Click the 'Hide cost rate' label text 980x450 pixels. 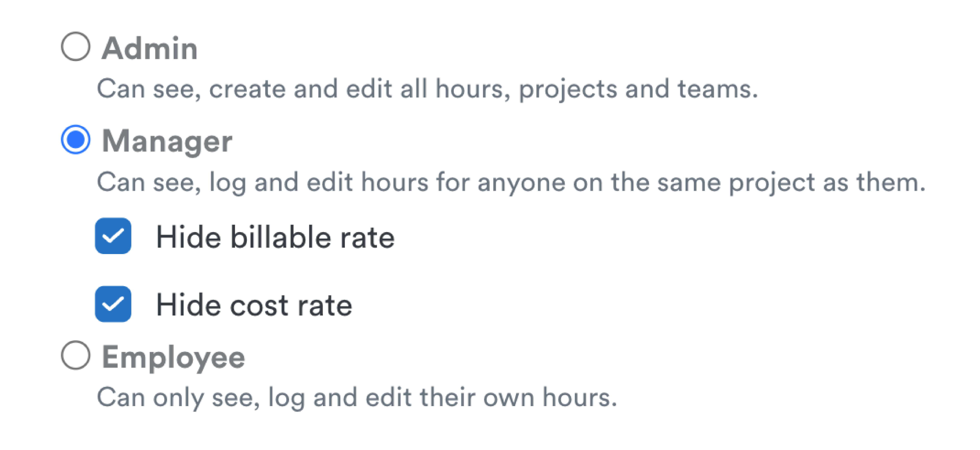pyautogui.click(x=254, y=305)
